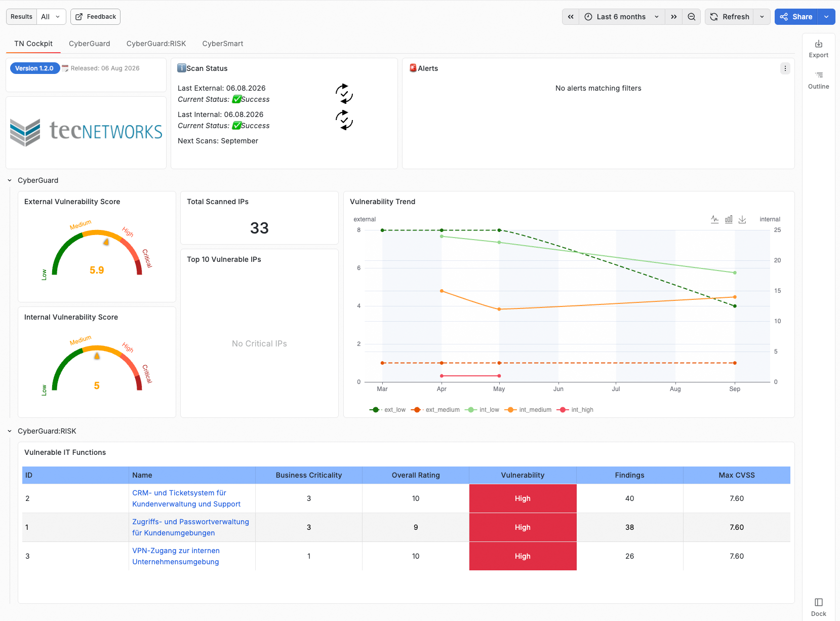The width and height of the screenshot is (840, 621).
Task: Open the Outline panel icon
Action: tap(818, 75)
